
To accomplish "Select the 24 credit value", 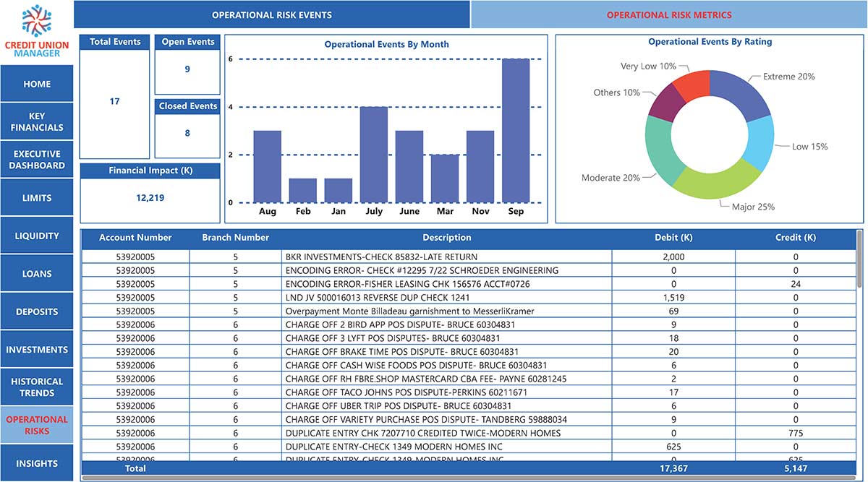I will pos(796,284).
